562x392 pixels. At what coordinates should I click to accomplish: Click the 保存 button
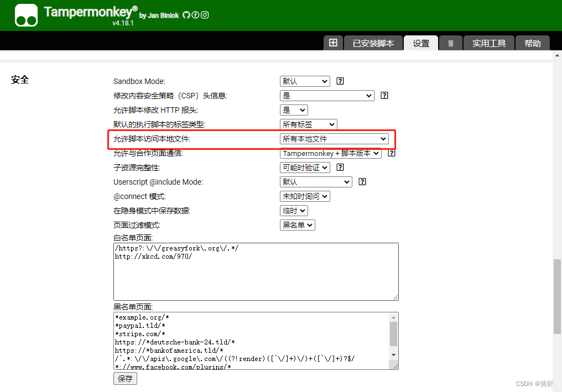125,378
